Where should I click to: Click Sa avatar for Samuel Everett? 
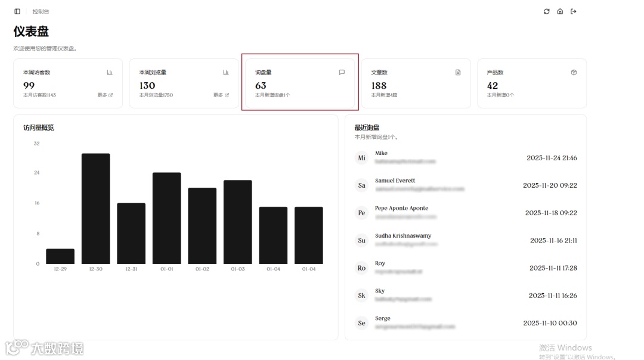(361, 185)
